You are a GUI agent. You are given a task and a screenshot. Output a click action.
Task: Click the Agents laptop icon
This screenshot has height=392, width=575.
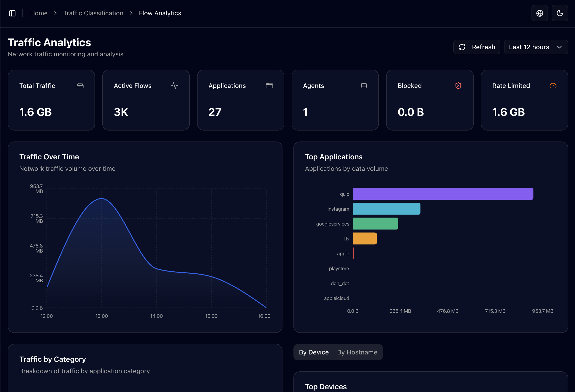coord(364,86)
